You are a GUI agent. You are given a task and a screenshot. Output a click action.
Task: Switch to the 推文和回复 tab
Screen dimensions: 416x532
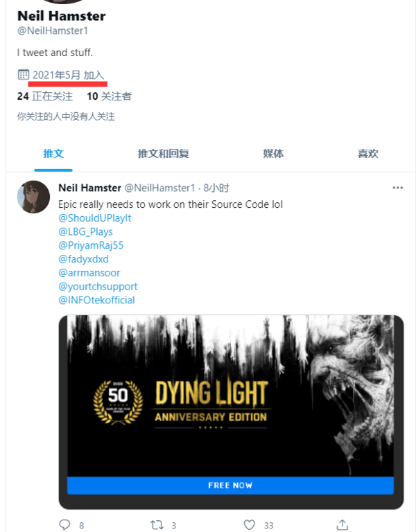pyautogui.click(x=163, y=154)
